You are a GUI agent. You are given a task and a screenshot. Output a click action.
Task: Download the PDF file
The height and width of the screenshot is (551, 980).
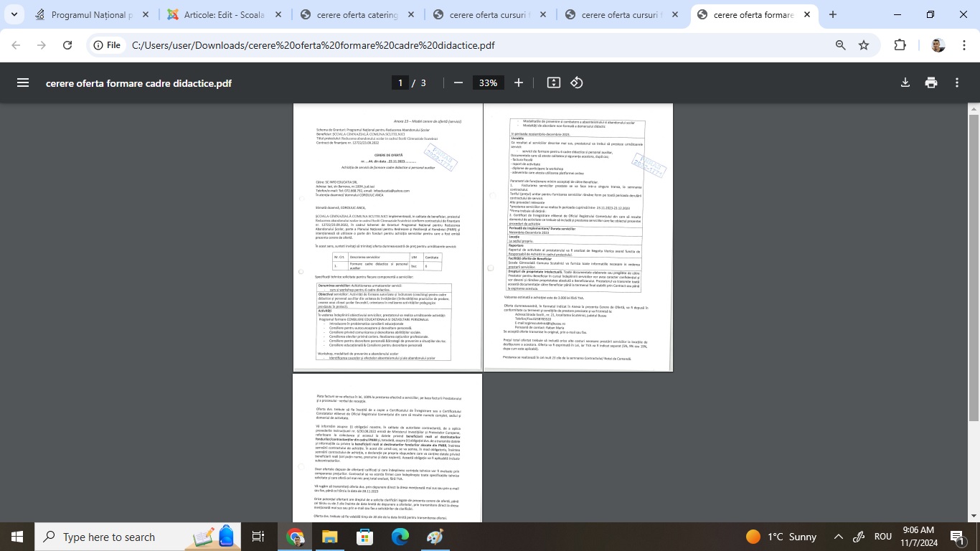click(905, 83)
